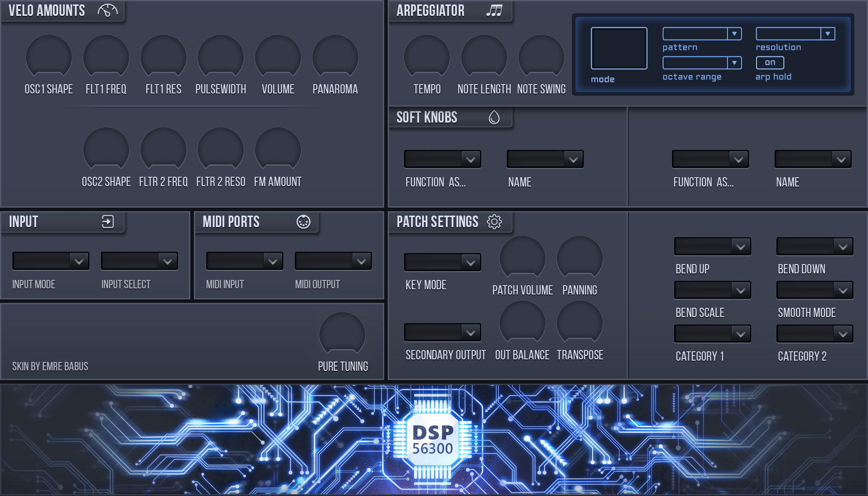This screenshot has height=496, width=868.
Task: Expand the octave range dropdown
Action: click(x=702, y=63)
